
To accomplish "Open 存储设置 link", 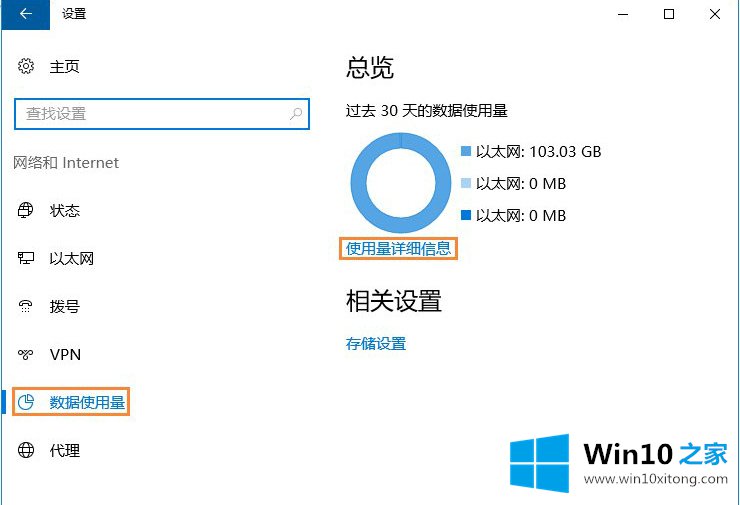I will (376, 344).
